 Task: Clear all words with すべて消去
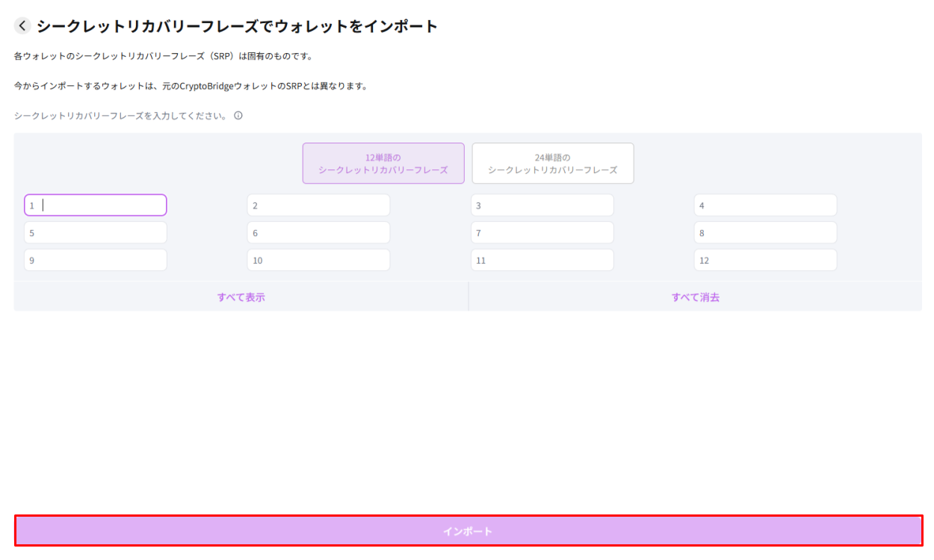click(x=696, y=297)
